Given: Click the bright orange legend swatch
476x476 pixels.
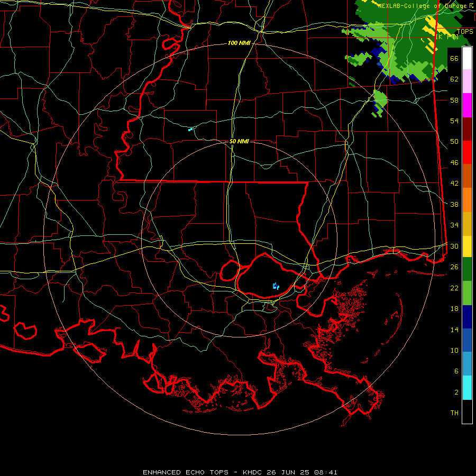Looking at the screenshot, I should pos(467,200).
